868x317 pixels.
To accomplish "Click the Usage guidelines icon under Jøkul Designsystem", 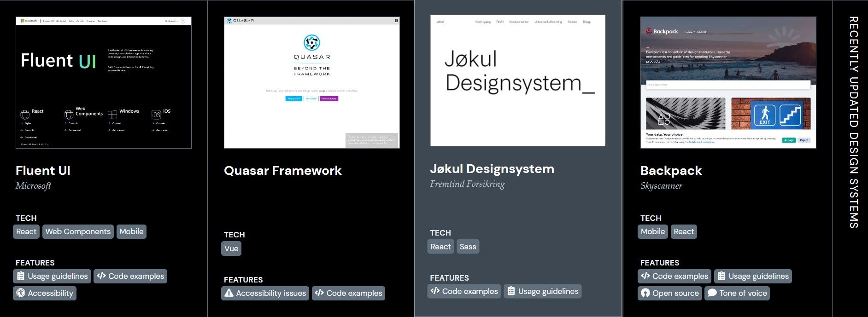I will coord(511,291).
